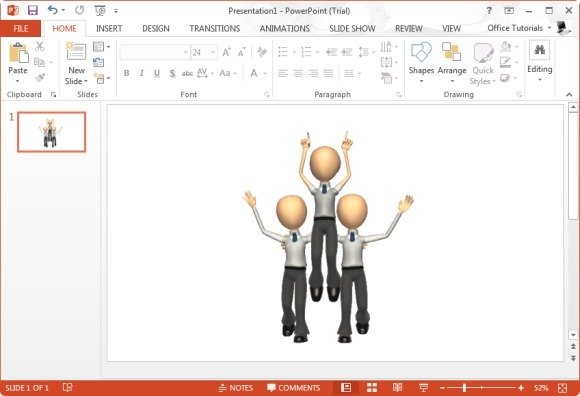
Task: Clear all formatting icon
Action: (x=262, y=52)
